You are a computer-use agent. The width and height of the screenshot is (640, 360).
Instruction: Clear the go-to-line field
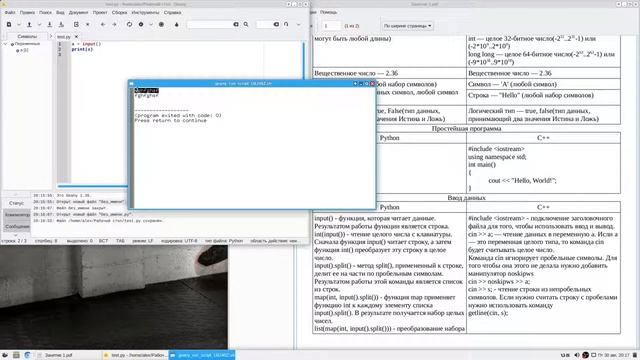click(276, 24)
